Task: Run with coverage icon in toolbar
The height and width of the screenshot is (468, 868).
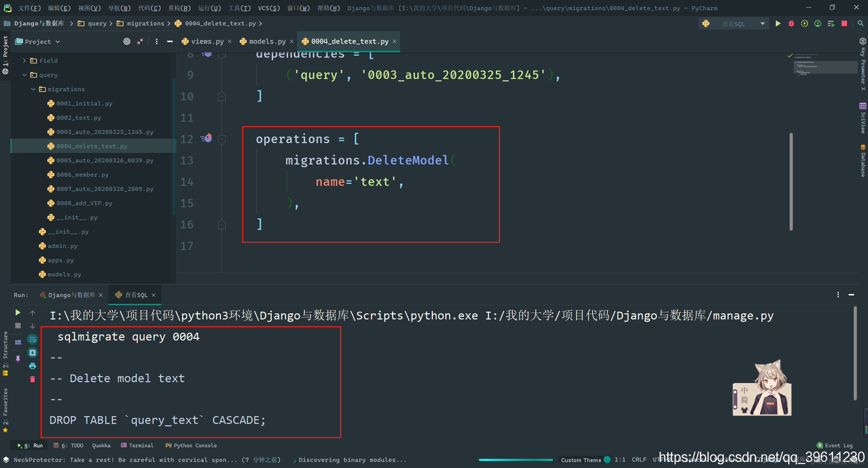Action: (x=804, y=23)
